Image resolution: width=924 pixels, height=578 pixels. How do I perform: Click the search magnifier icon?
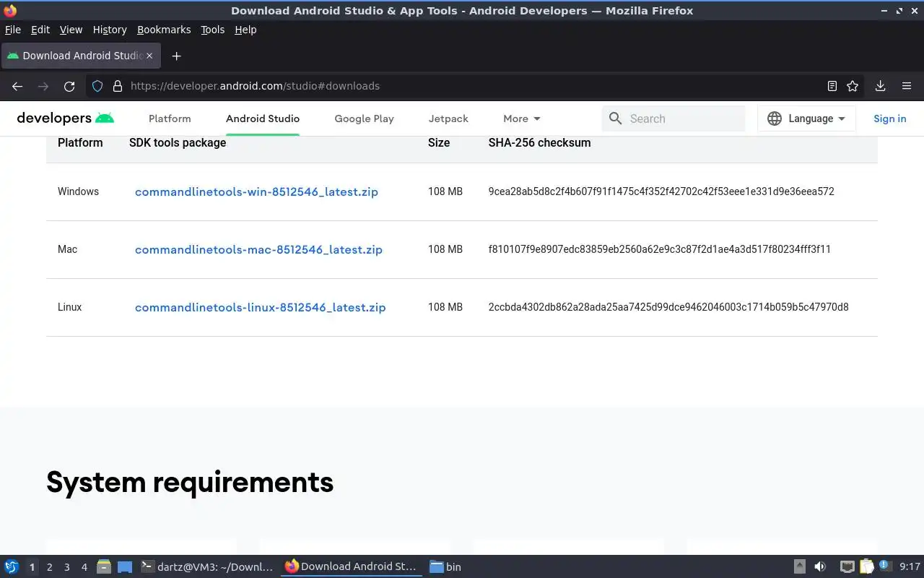point(615,118)
